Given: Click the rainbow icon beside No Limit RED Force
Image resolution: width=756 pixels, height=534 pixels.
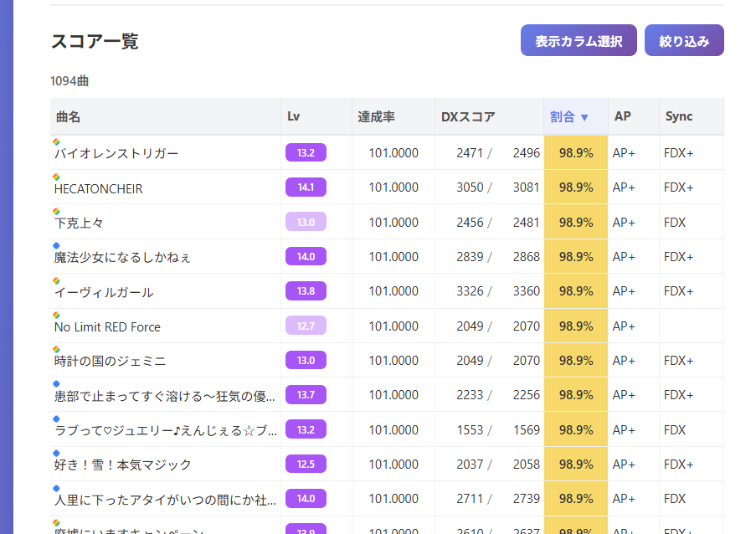Looking at the screenshot, I should point(56,315).
